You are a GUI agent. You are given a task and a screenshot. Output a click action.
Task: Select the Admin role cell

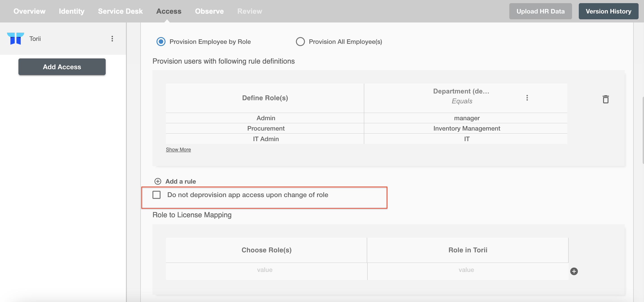(265, 118)
